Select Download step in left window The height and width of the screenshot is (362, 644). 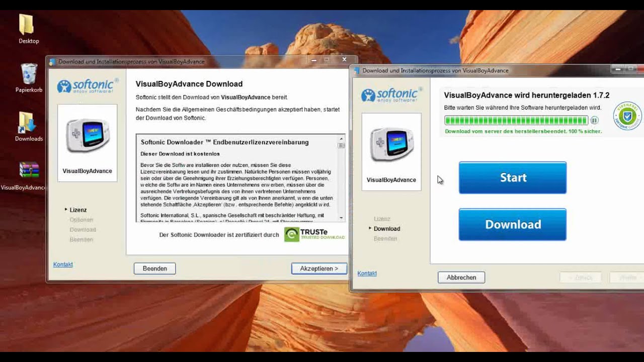[83, 230]
